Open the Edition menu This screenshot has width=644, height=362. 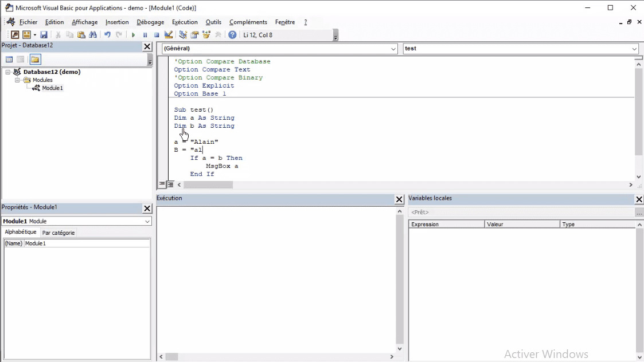(x=54, y=22)
